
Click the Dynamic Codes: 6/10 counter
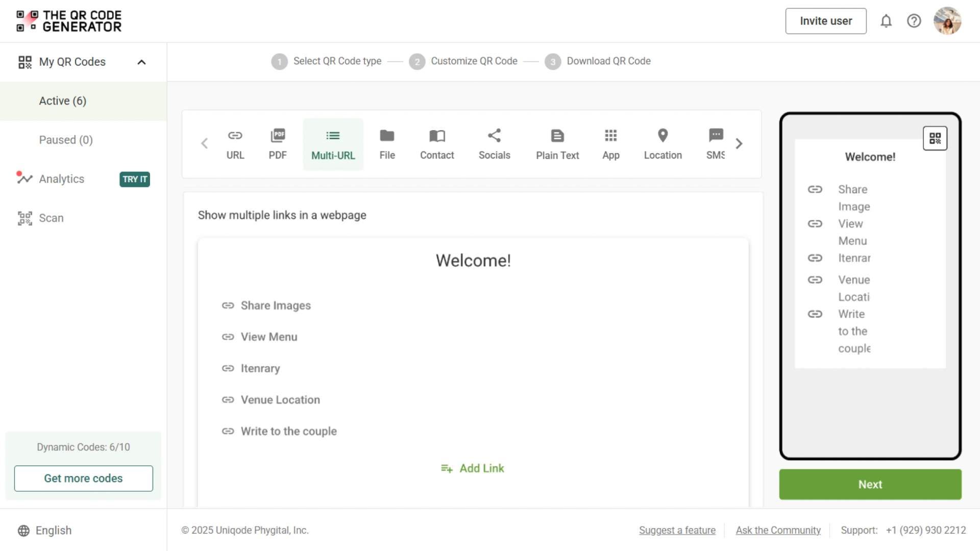pyautogui.click(x=83, y=447)
